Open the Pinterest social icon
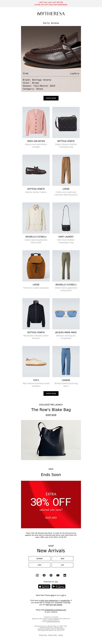Viewport: 102px width, 644px height. pos(51,575)
